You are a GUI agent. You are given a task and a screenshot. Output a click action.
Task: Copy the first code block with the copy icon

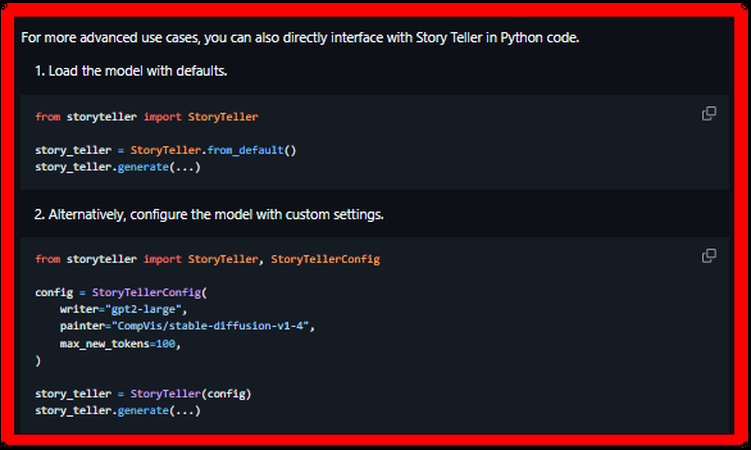pos(709,113)
